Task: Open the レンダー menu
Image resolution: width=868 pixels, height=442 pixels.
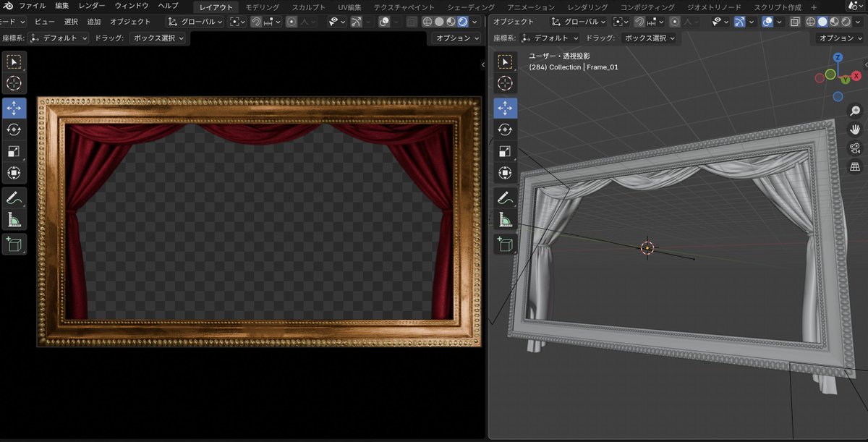Action: tap(92, 6)
